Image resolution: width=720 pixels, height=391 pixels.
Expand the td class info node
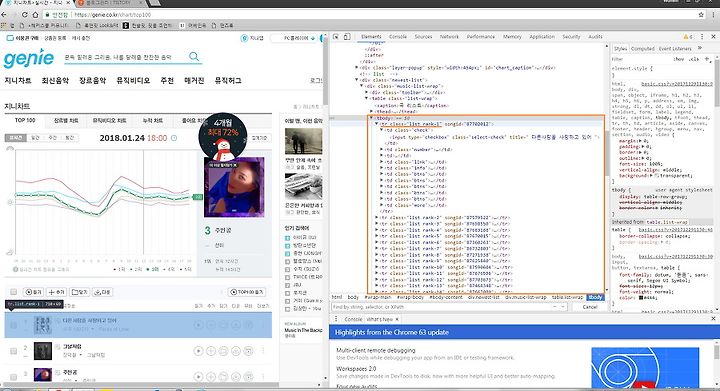tap(382, 168)
